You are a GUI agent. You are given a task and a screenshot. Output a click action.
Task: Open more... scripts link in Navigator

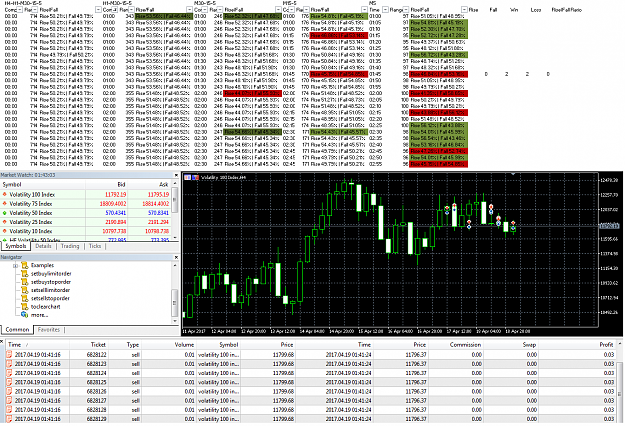click(x=39, y=315)
